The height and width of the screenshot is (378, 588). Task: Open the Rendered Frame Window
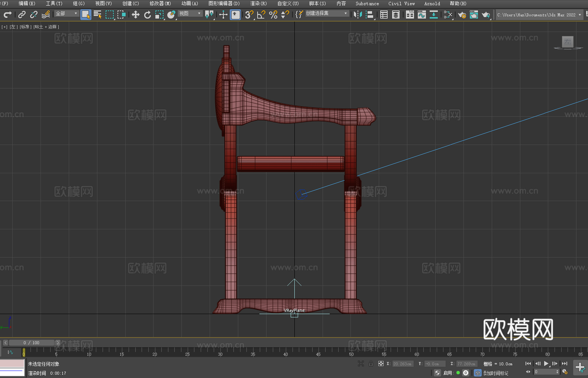[474, 14]
